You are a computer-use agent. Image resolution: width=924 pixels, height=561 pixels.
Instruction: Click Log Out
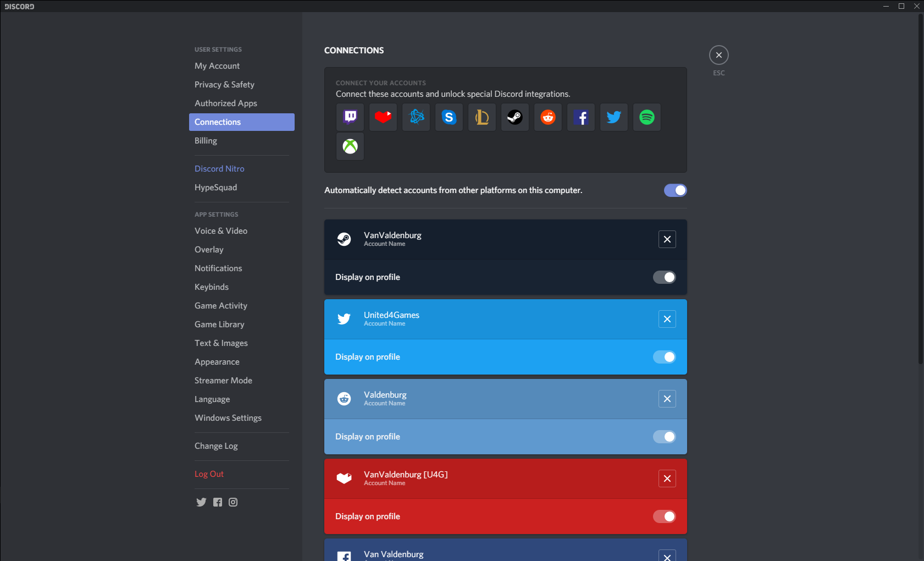click(242, 474)
